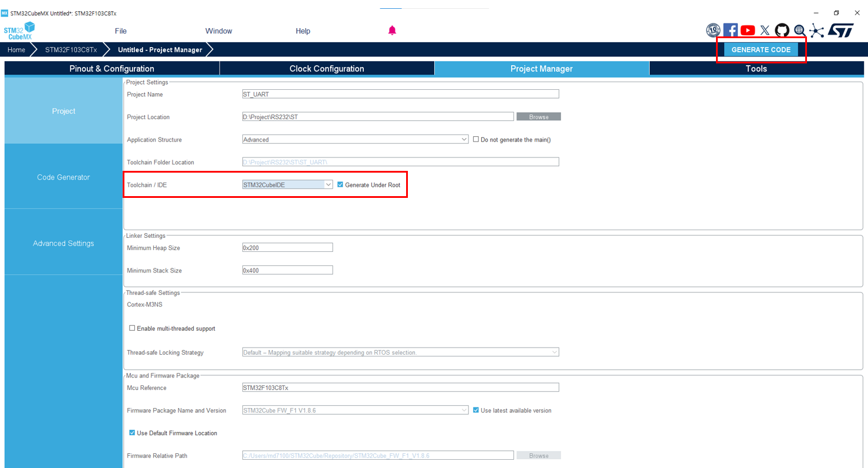Screen dimensions: 868x468
Task: Edit the Minimum Heap Size field
Action: pos(288,248)
